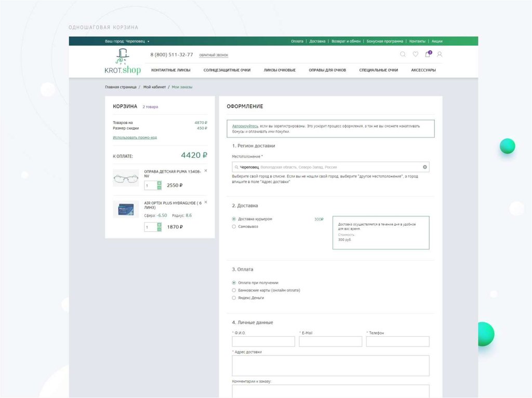532x398 pixels.
Task: Open the city selector Череповец dropdown
Action: coord(127,42)
